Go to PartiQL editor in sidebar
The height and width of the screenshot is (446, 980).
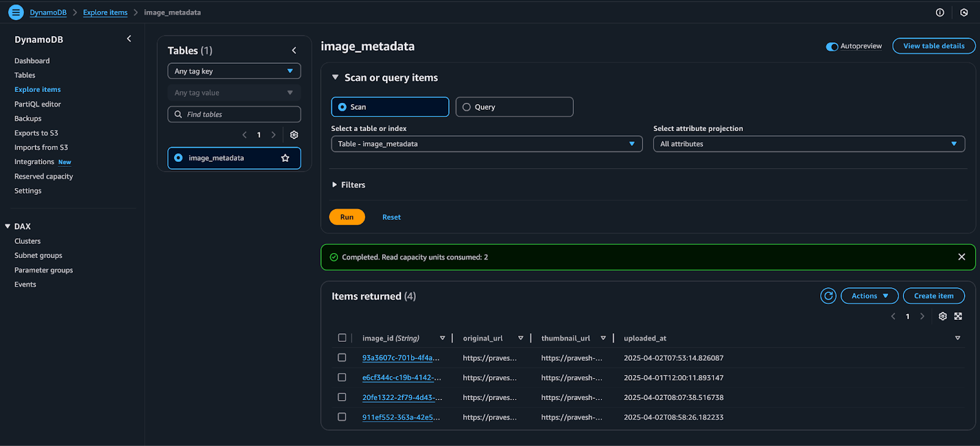click(x=37, y=104)
